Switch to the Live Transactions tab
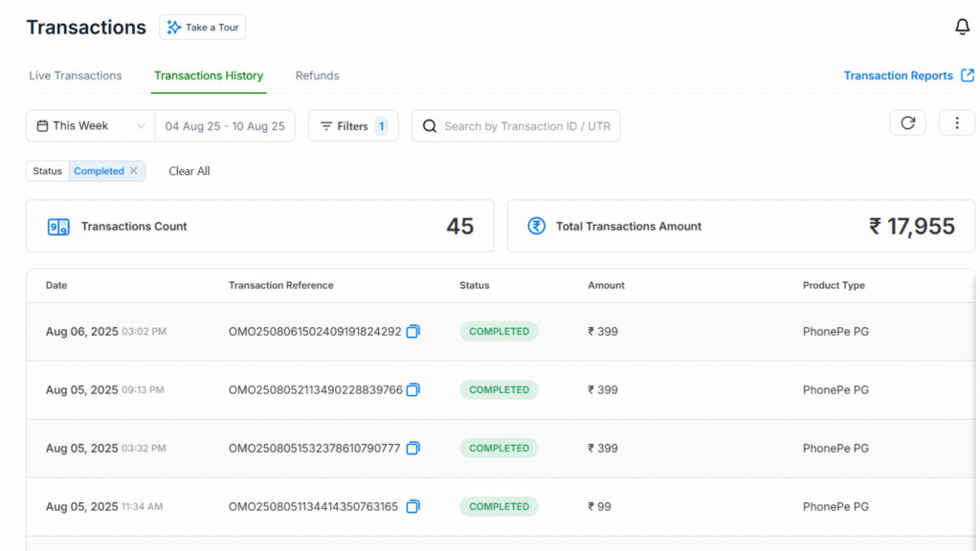Screen dimensions: 980x551 coord(76,76)
